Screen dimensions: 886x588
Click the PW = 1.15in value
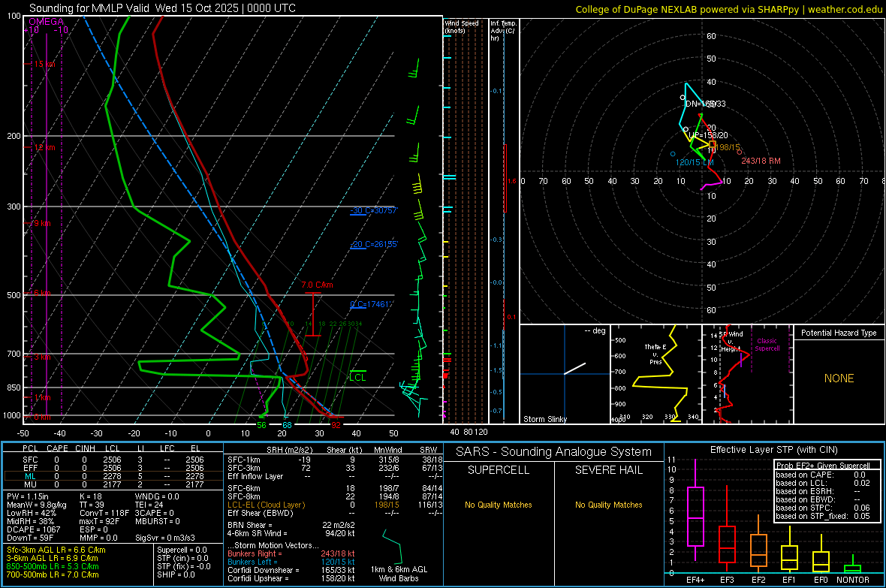click(28, 496)
